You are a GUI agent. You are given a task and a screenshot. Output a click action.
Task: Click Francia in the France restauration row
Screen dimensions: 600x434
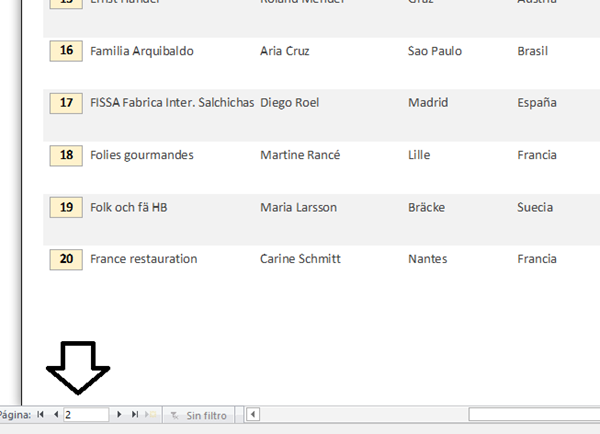pos(537,259)
